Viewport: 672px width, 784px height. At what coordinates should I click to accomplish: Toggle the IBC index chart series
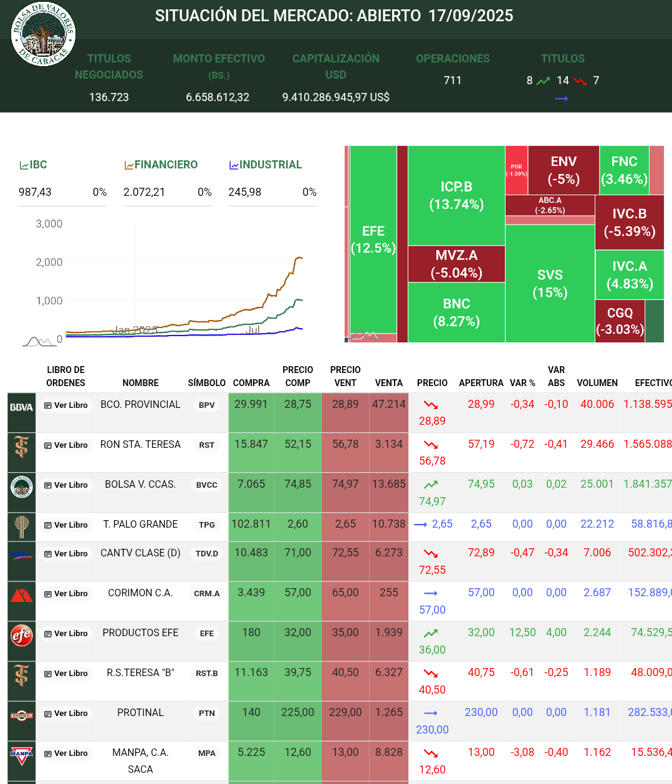[34, 165]
